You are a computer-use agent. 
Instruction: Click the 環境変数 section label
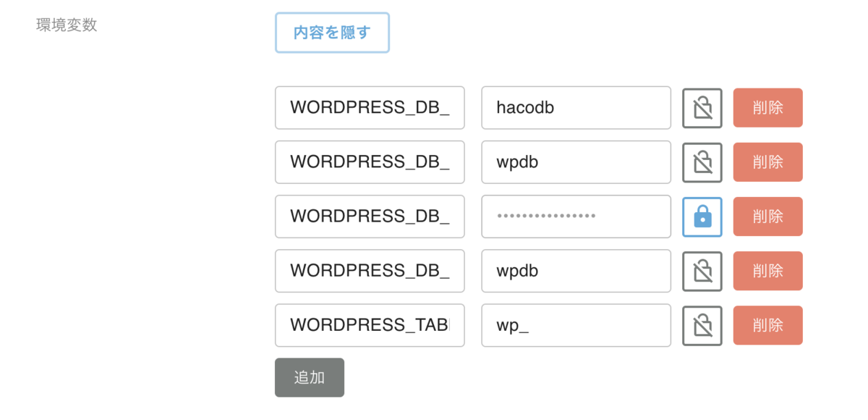[x=67, y=25]
